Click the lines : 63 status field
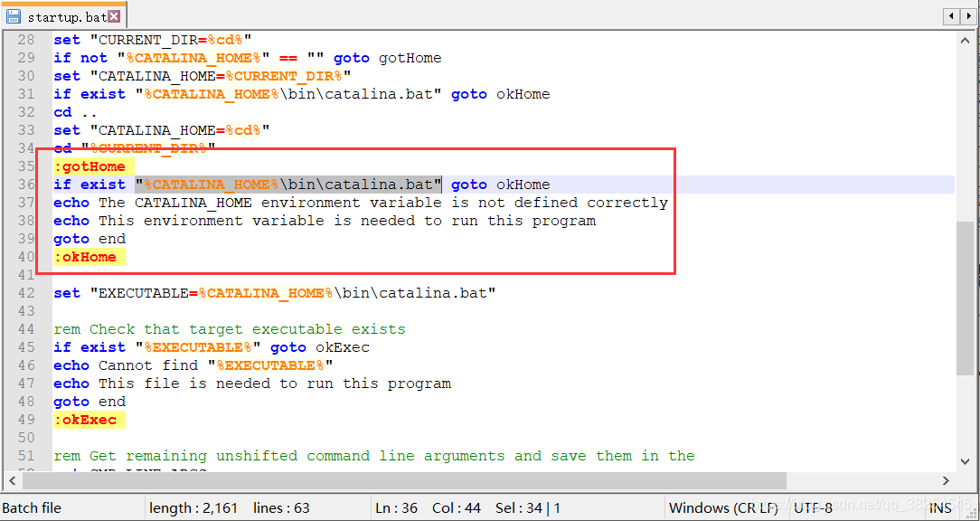This screenshot has width=980, height=521. [281, 507]
